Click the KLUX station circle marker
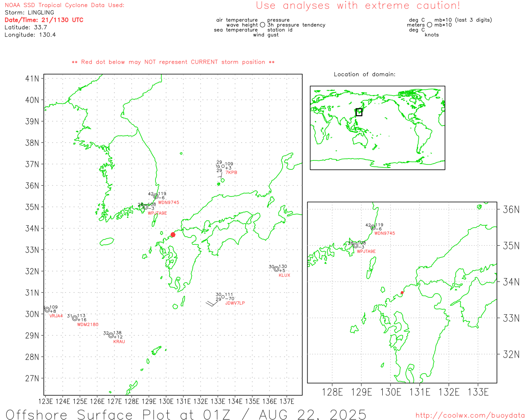The image size is (525, 420). point(276,269)
